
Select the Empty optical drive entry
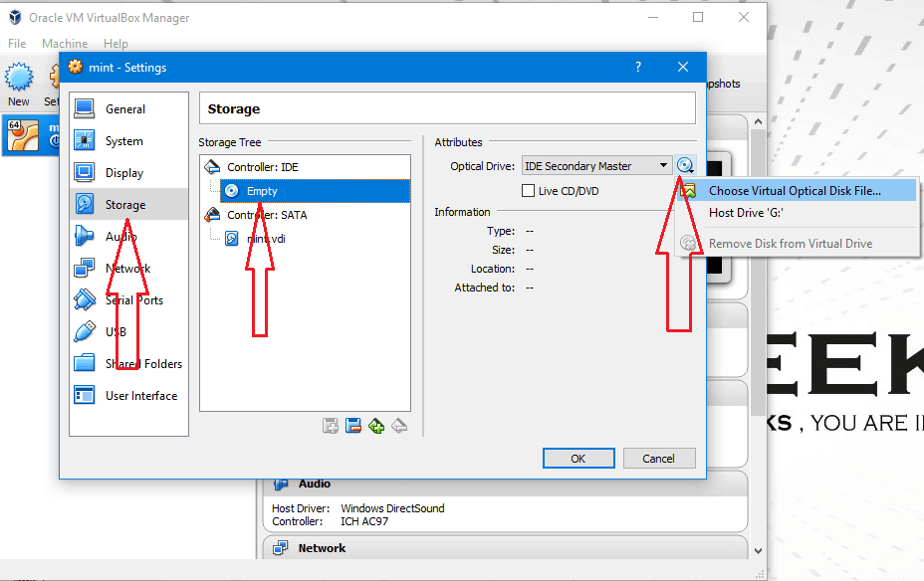(316, 191)
